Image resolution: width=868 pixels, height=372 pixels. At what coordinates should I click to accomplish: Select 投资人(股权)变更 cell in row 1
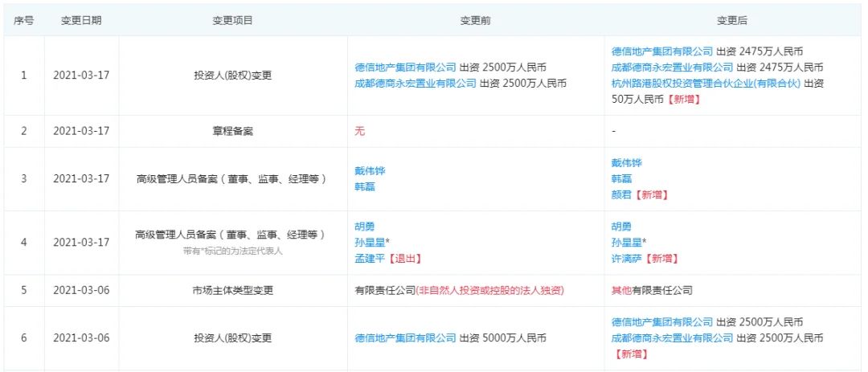pos(233,76)
